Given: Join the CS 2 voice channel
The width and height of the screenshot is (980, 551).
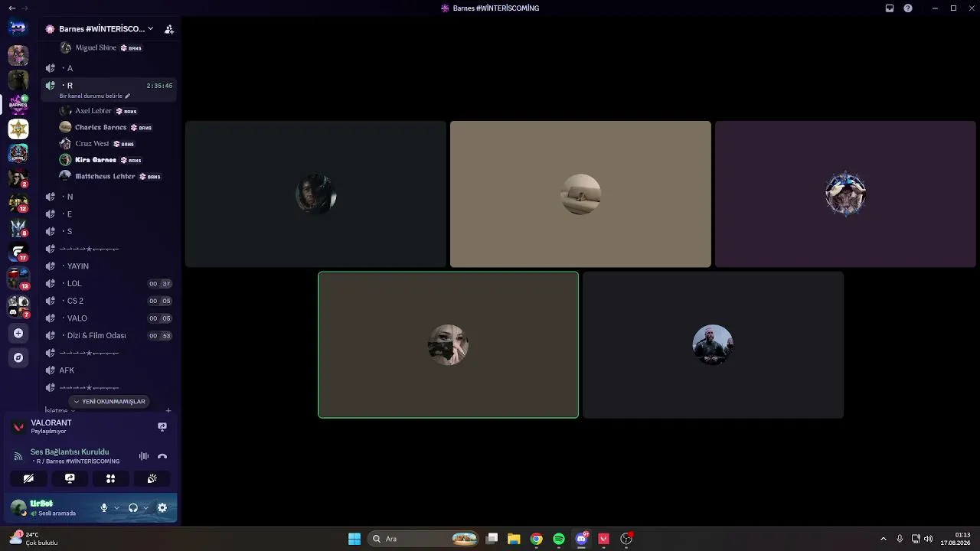Looking at the screenshot, I should 109,301.
